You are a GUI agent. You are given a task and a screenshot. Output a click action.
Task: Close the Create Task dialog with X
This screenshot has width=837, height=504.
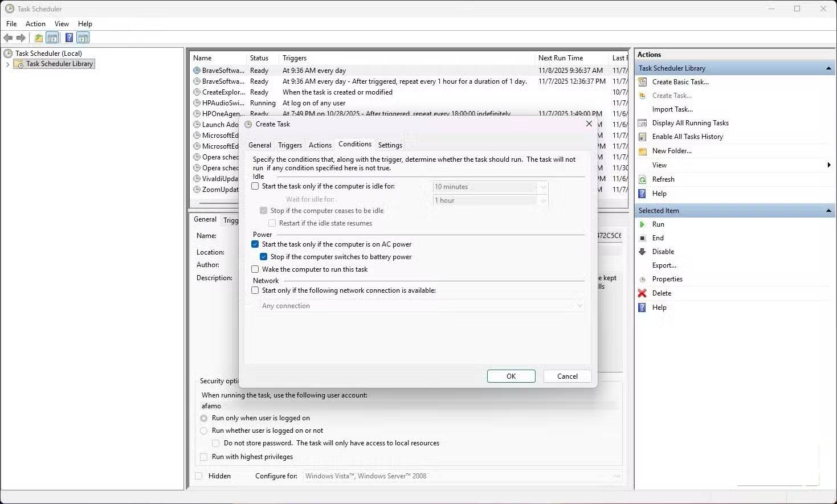coord(589,124)
